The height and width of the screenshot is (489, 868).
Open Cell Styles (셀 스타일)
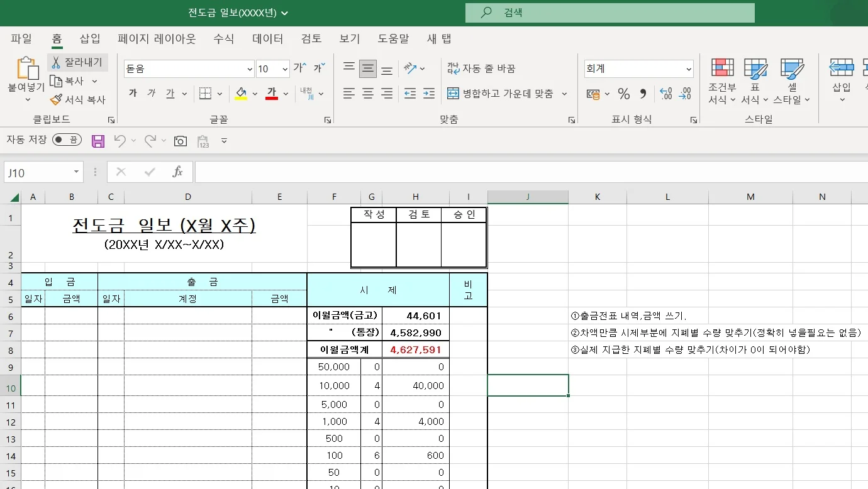[x=792, y=81]
